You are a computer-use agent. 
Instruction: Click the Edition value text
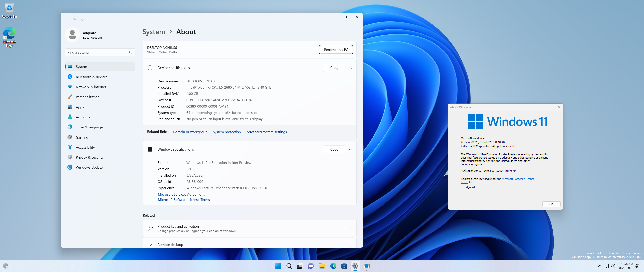[x=219, y=163]
